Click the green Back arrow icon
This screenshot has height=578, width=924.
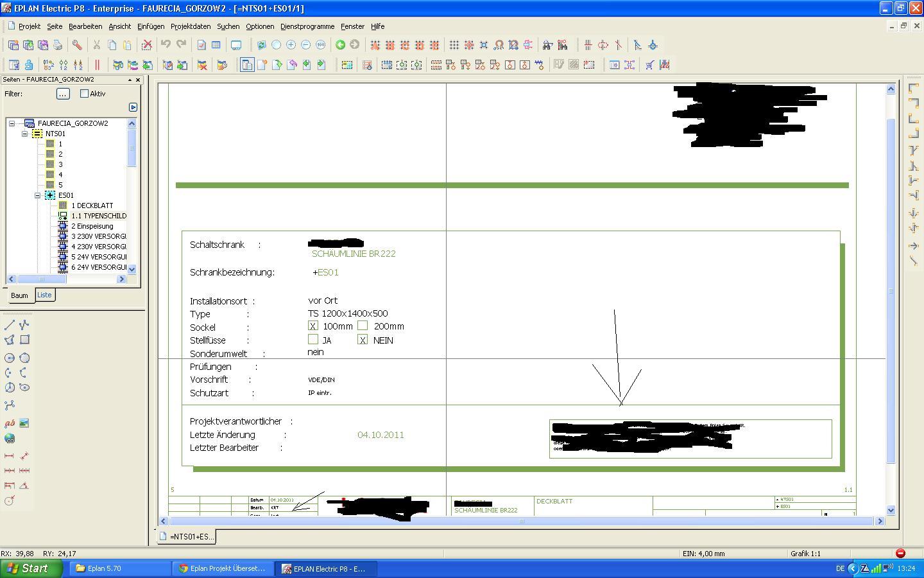point(340,45)
